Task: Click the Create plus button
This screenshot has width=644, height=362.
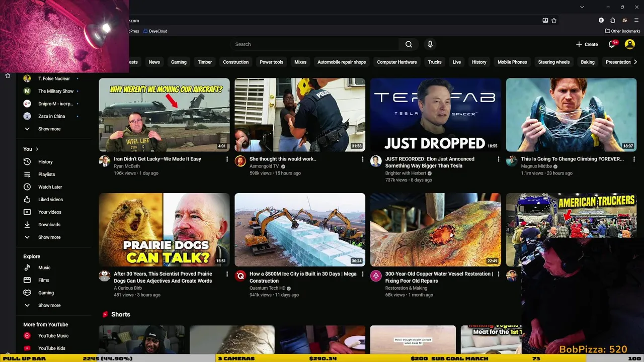Action: pos(587,44)
